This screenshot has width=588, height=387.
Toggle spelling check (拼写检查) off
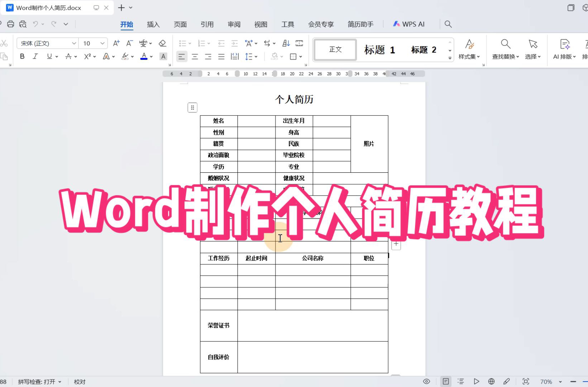[39, 381]
